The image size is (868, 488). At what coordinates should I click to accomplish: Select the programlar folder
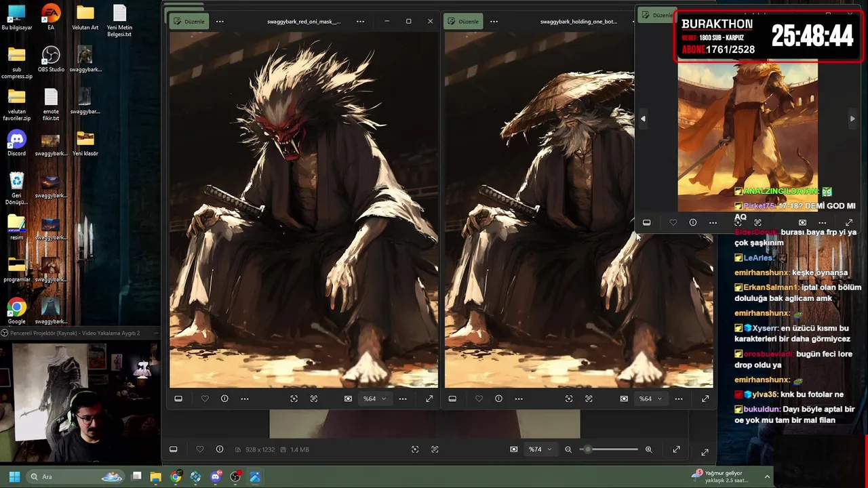[17, 269]
